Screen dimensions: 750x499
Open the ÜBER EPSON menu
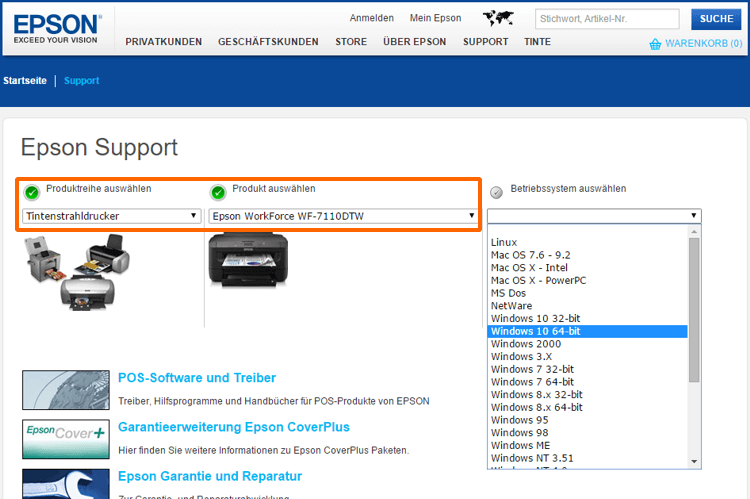coord(415,42)
